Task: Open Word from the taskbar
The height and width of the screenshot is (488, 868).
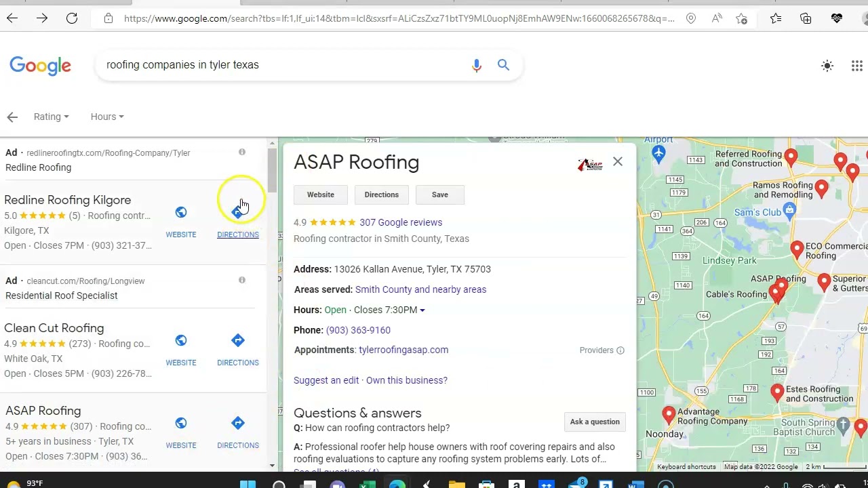Action: (635, 485)
